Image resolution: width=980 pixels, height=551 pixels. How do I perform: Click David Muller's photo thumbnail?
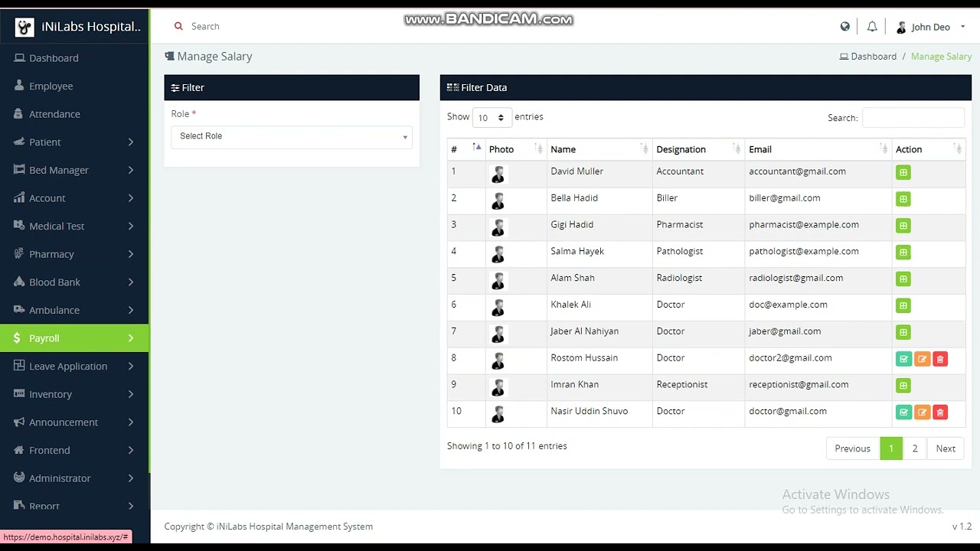(498, 174)
